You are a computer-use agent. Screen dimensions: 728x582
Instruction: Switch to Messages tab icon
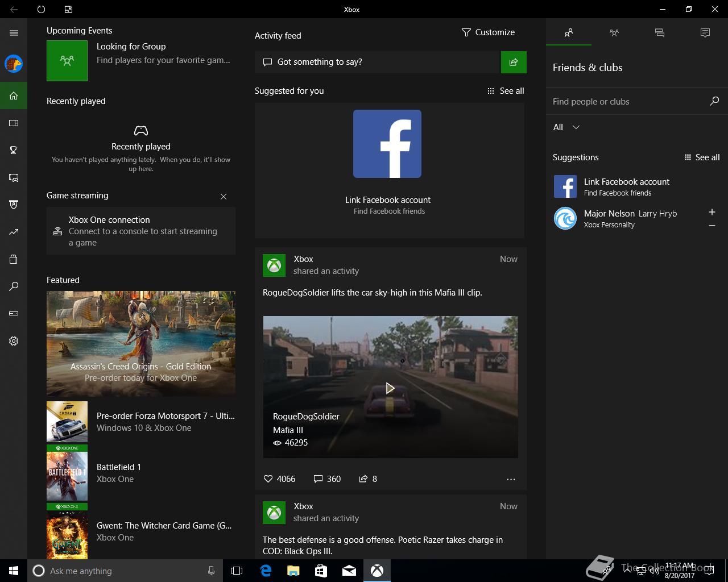tap(660, 33)
